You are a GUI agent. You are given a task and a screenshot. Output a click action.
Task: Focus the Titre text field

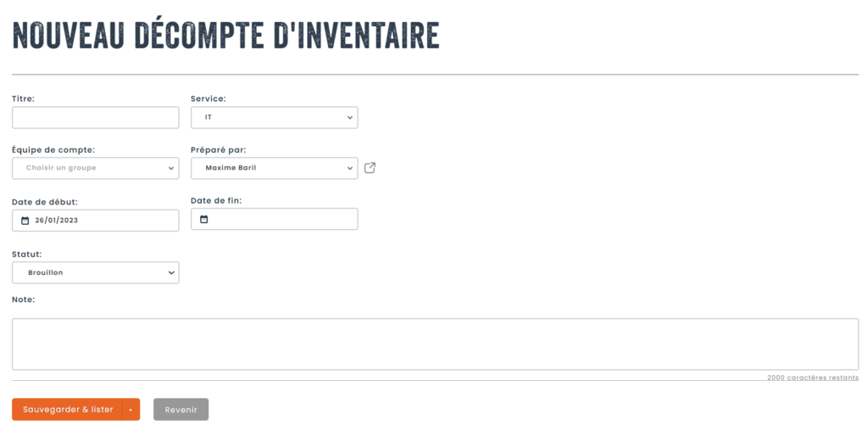pyautogui.click(x=95, y=117)
